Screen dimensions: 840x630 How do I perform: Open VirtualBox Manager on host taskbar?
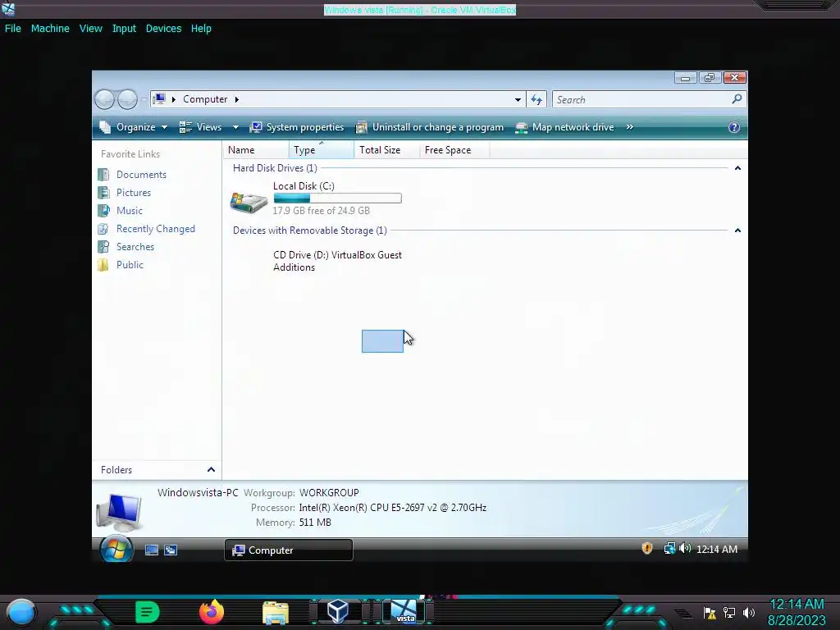click(338, 611)
